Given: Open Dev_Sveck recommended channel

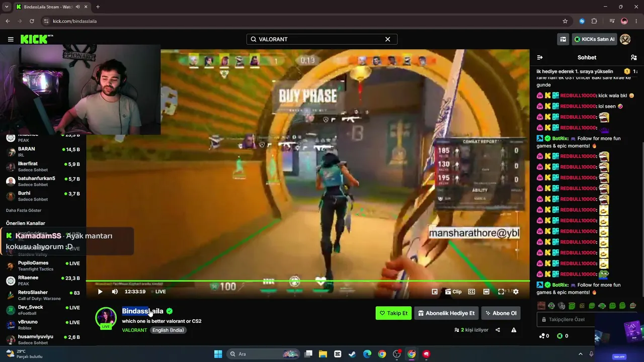Looking at the screenshot, I should 43,310.
